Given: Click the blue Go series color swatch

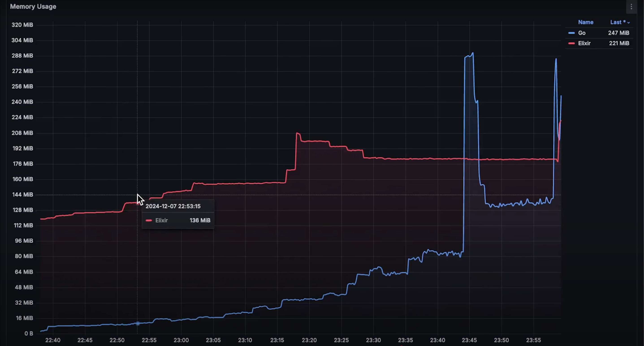Looking at the screenshot, I should (571, 33).
